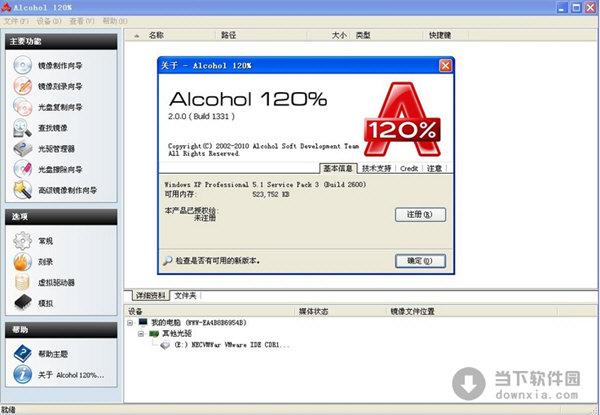Click the 2.0.0 (Build 1331) version text

point(201,116)
